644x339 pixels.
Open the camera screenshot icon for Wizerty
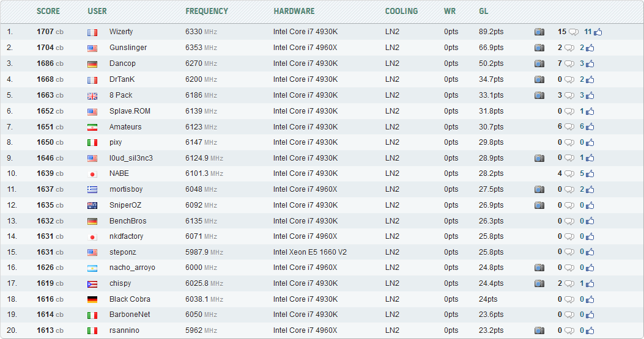click(x=539, y=32)
